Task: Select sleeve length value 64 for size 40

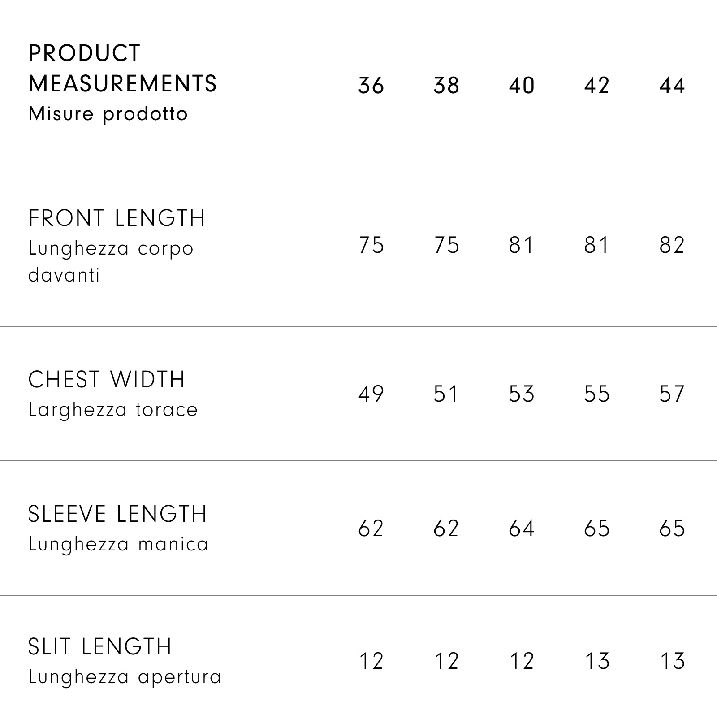Action: (522, 529)
